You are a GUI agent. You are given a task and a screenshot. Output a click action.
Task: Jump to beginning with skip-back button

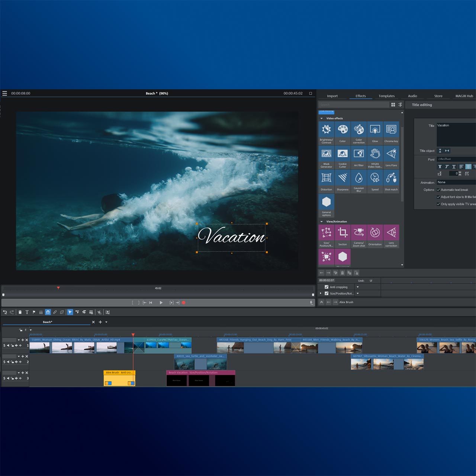pos(151,303)
